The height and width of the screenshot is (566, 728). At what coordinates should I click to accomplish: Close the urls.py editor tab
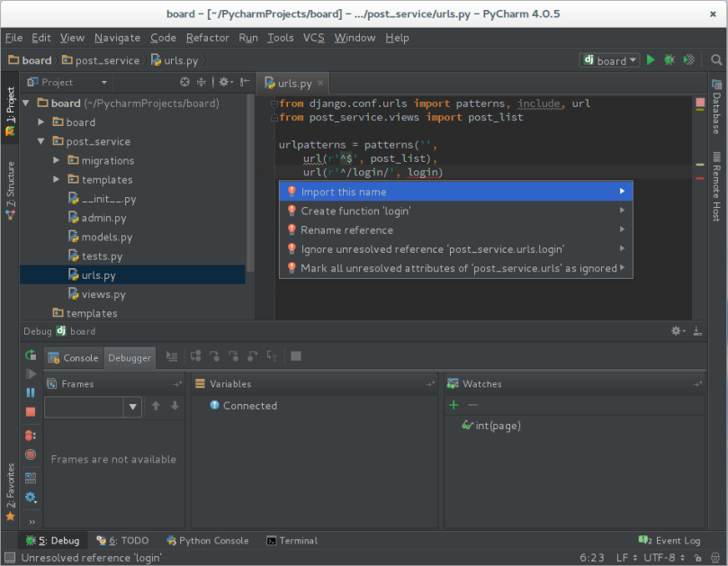tap(320, 83)
